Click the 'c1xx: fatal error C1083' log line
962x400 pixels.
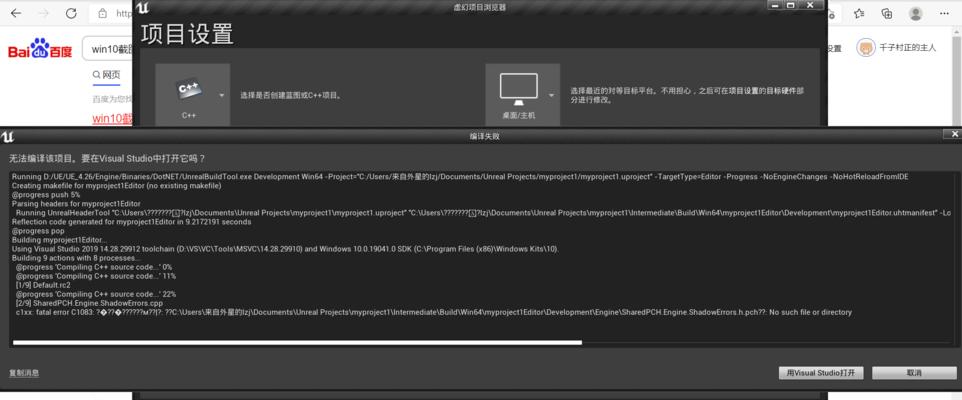click(x=434, y=312)
